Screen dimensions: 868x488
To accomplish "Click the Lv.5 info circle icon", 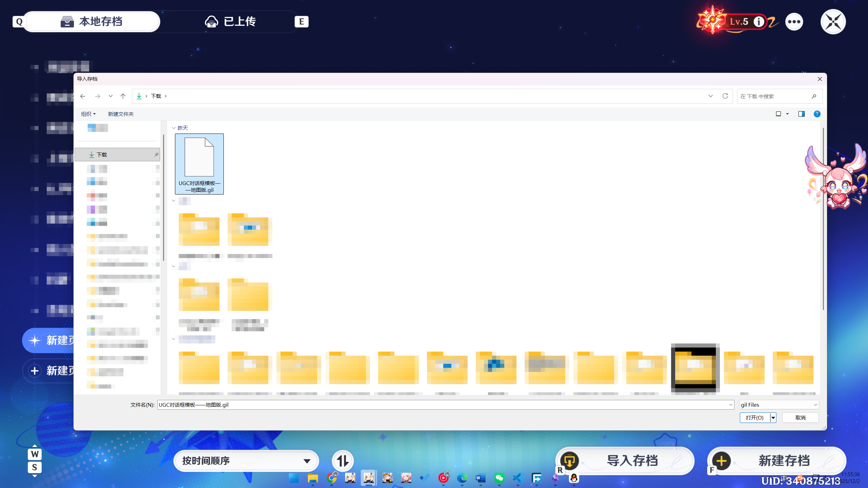I will [759, 22].
